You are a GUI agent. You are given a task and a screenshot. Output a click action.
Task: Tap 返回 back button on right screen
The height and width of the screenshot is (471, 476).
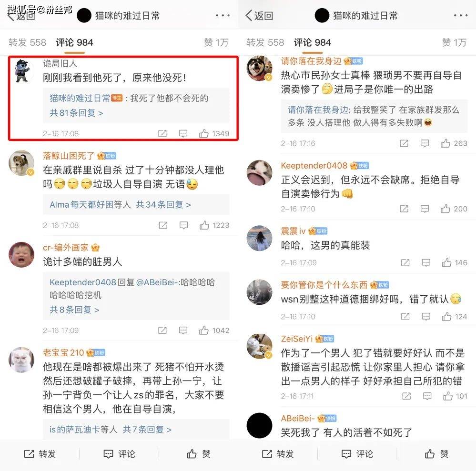coord(259,15)
